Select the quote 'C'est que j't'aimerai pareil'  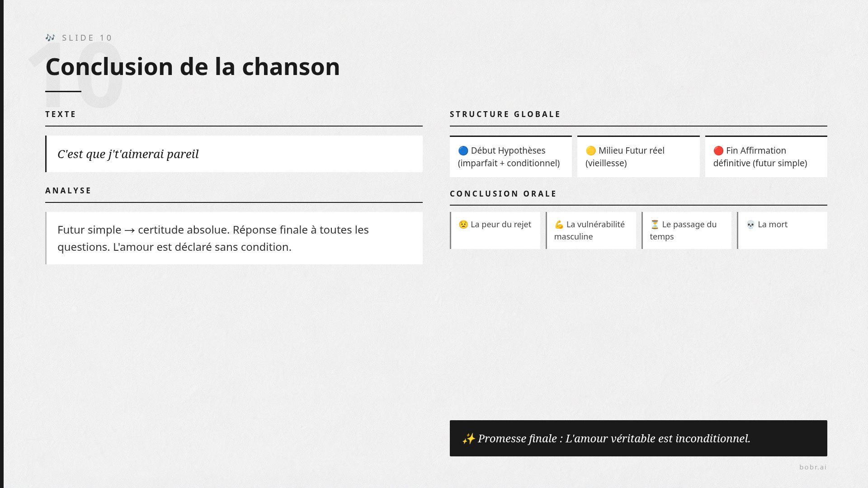(x=128, y=154)
